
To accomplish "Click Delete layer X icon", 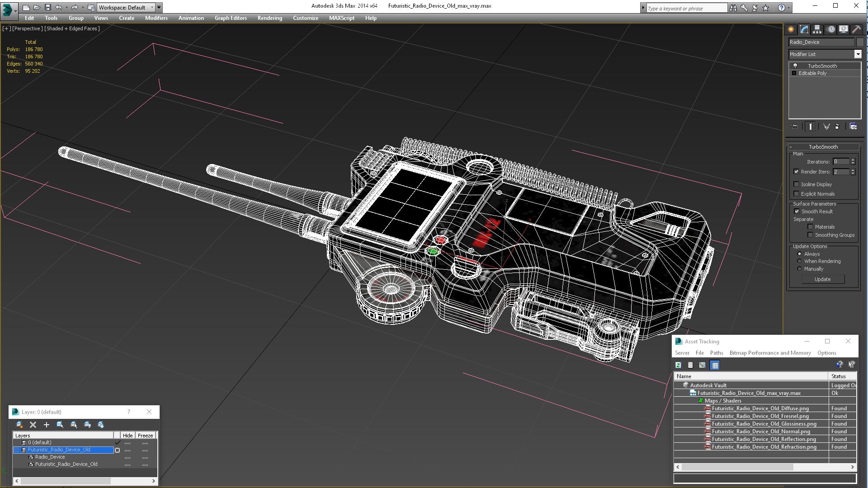I will click(33, 425).
